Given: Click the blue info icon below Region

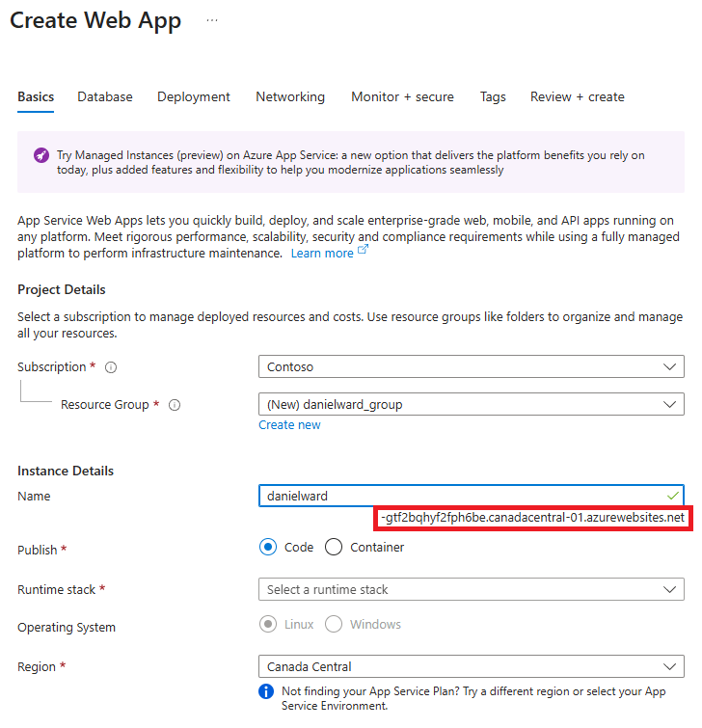Looking at the screenshot, I should [266, 691].
